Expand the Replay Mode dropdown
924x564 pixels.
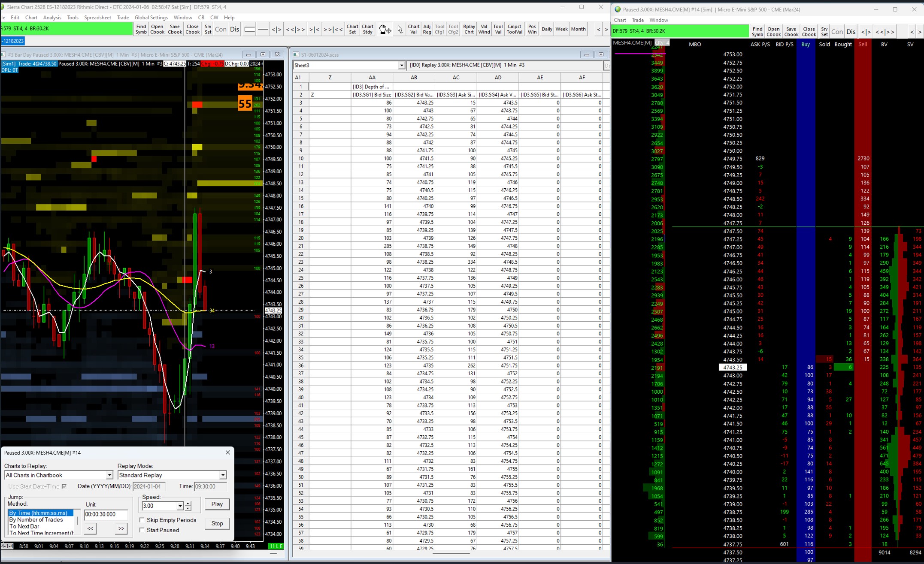click(222, 475)
